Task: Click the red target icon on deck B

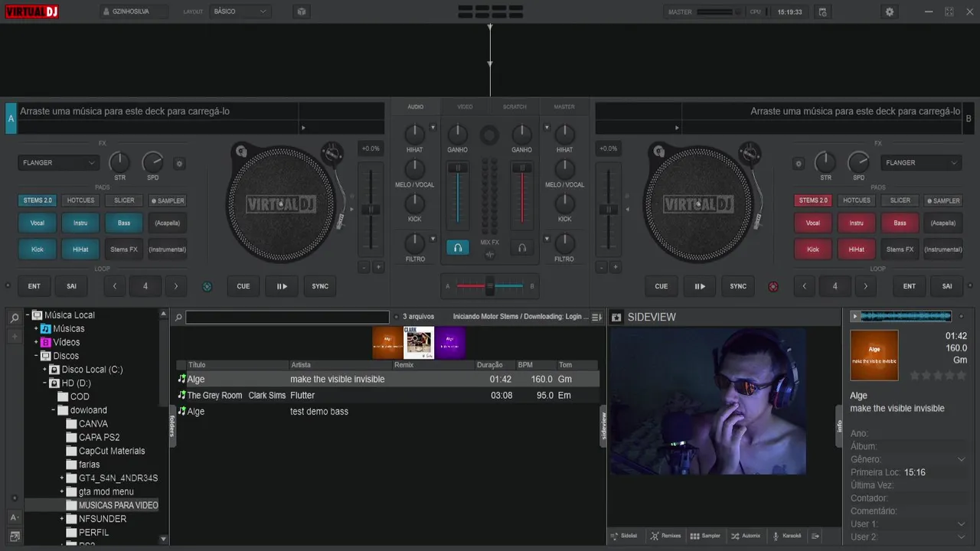Action: 773,286
